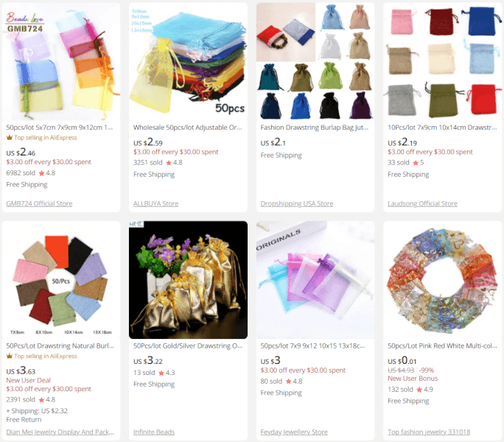The height and width of the screenshot is (442, 504).
Task: Go to the Laudsong Official Store
Action: (x=422, y=203)
